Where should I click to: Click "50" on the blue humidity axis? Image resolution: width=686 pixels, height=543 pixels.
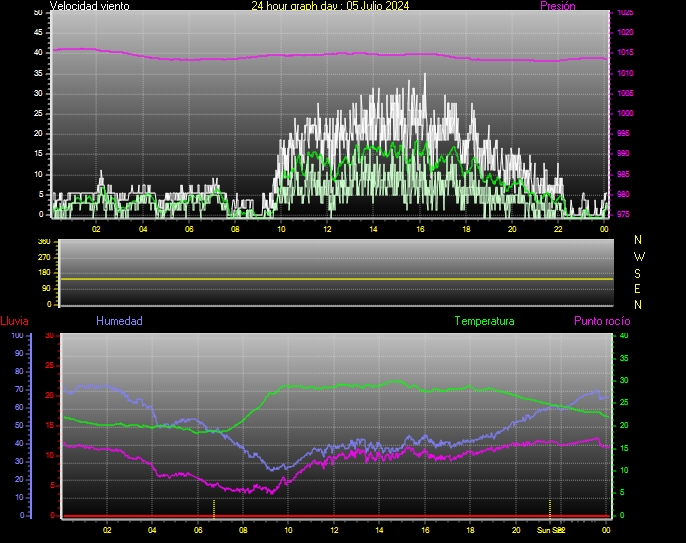pyautogui.click(x=19, y=425)
